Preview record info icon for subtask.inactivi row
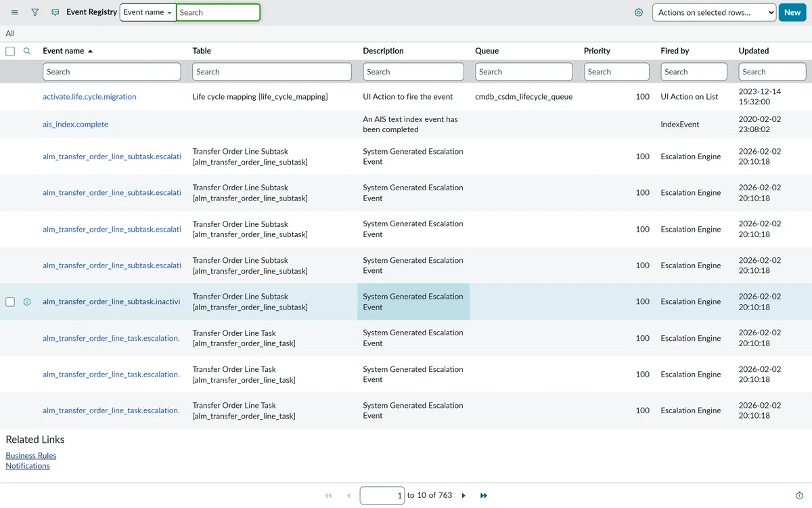 point(27,302)
